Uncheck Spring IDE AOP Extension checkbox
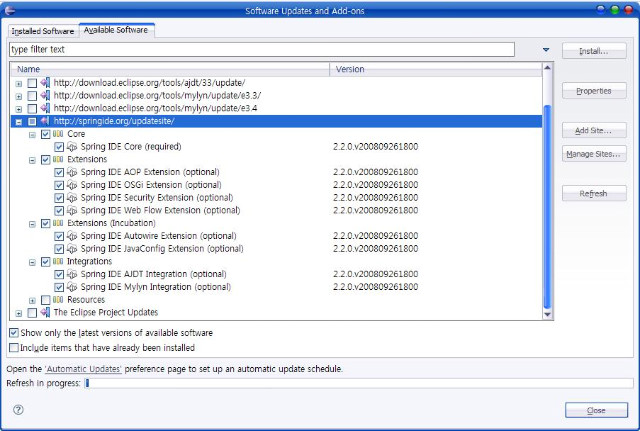Screen dimensions: 640x431 (59, 172)
